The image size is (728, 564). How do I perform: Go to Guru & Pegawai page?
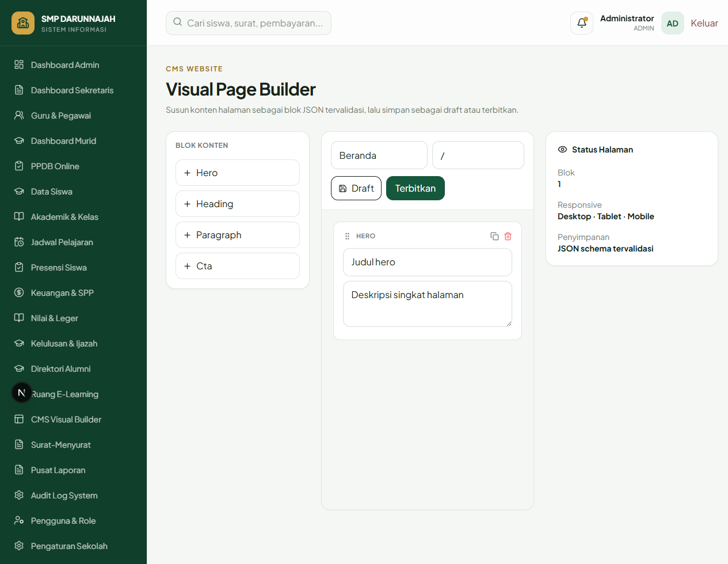(x=73, y=115)
